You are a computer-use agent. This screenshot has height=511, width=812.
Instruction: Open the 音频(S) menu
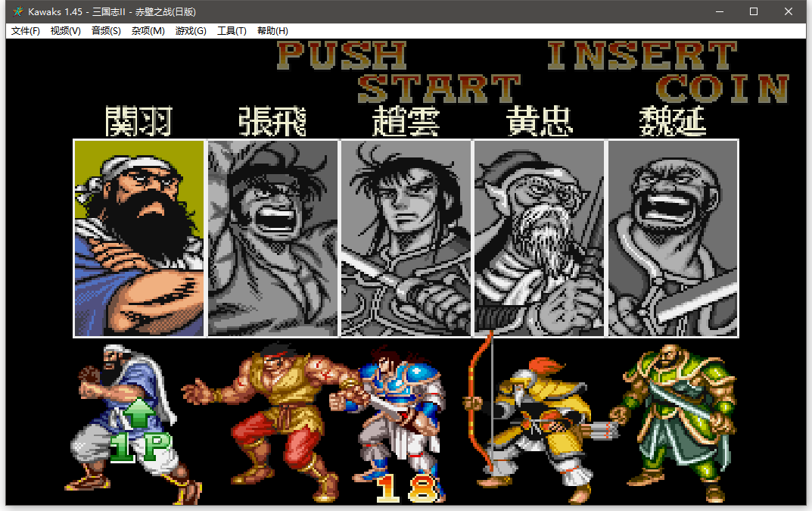click(106, 31)
